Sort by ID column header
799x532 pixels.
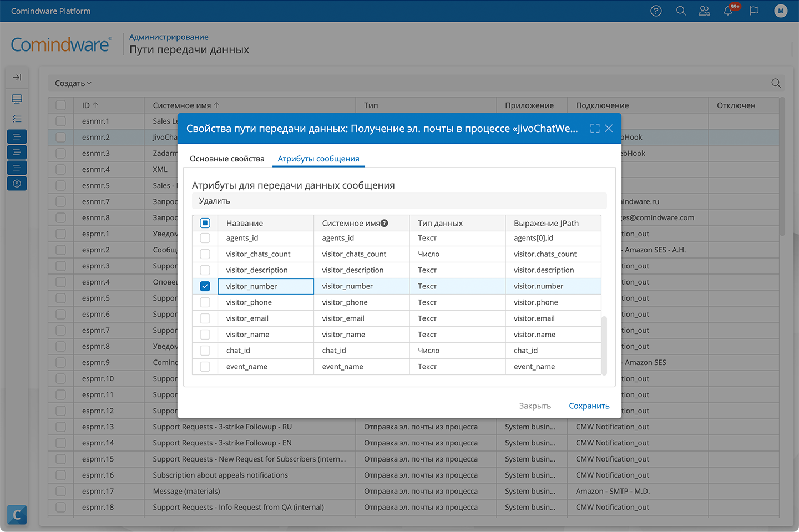click(109, 105)
